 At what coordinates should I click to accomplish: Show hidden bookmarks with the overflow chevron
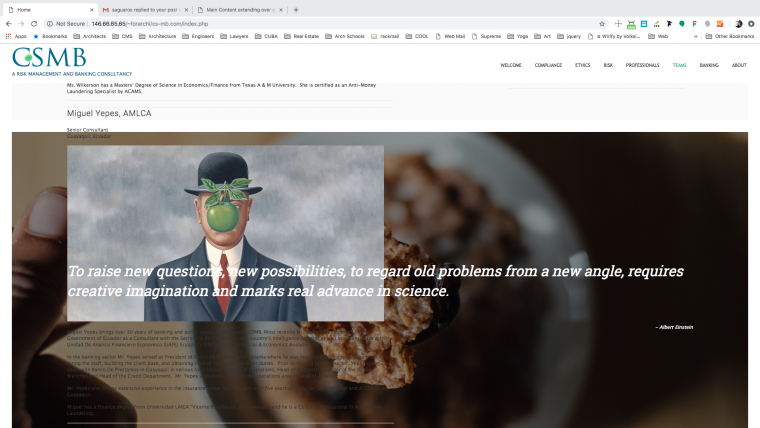click(696, 36)
